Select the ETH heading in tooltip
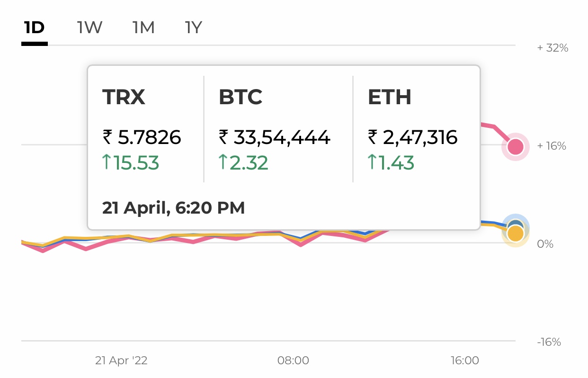This screenshot has width=588, height=378. click(x=390, y=97)
